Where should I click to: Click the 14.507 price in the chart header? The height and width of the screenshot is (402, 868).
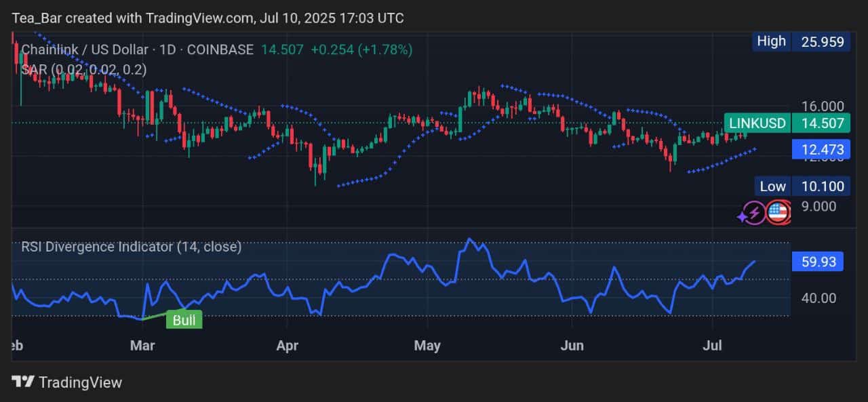click(282, 49)
